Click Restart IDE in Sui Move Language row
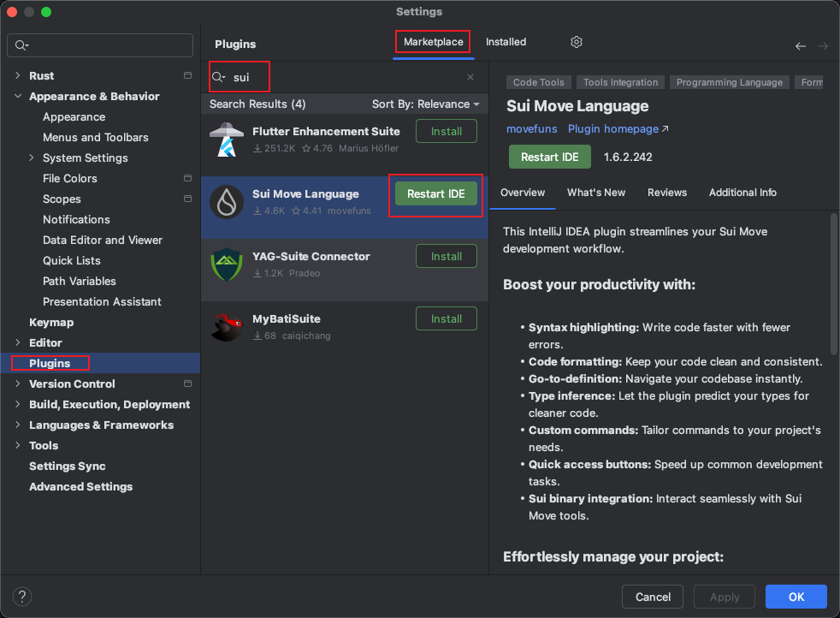Image resolution: width=840 pixels, height=618 pixels. [x=435, y=194]
